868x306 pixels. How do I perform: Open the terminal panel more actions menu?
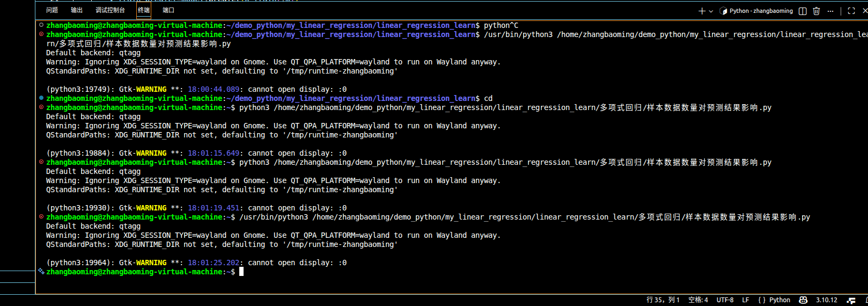point(830,11)
